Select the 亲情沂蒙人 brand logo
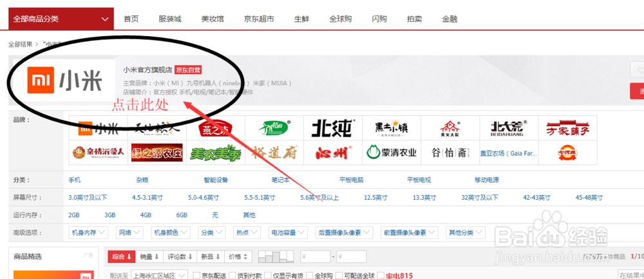 coord(99,153)
